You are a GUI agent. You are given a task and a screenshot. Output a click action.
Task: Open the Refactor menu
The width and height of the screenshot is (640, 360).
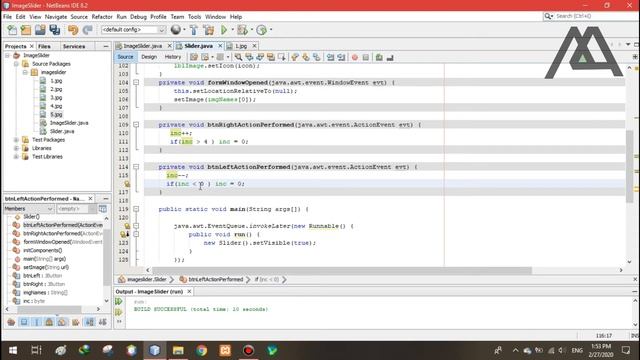102,17
